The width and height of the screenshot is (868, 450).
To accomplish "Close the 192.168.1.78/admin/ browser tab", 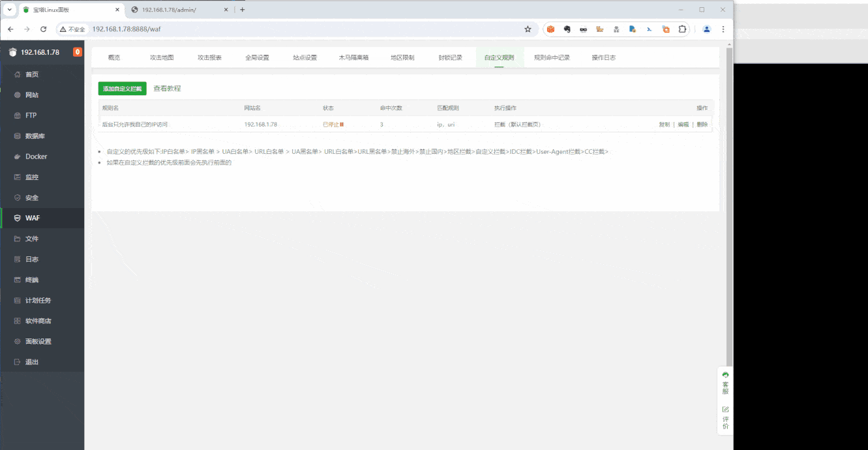I will 226,10.
